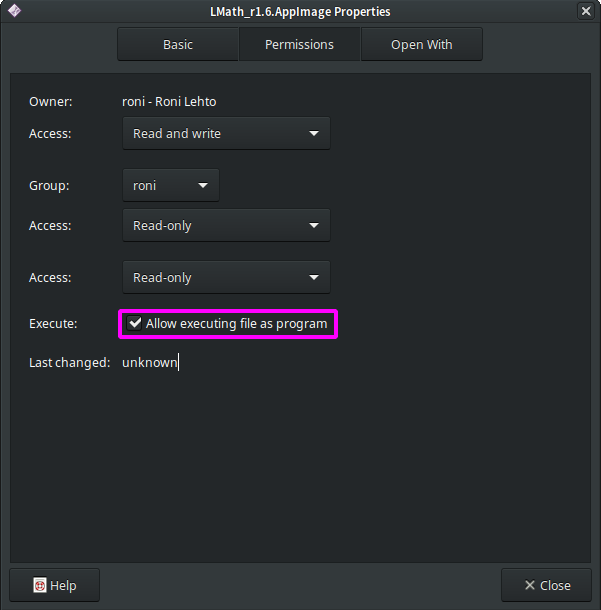
Task: Open group Access 'Read-only' dropdown
Action: (226, 225)
